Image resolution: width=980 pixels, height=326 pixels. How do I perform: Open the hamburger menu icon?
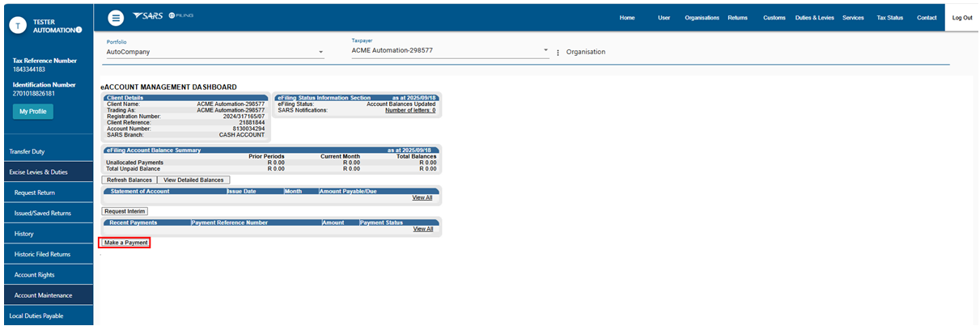coord(116,18)
